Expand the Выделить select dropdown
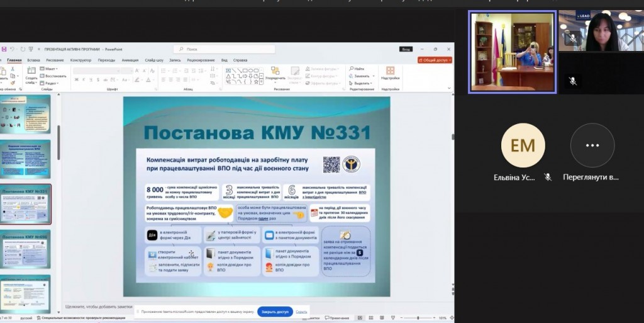Screen dimensions: 644x323 point(361,83)
